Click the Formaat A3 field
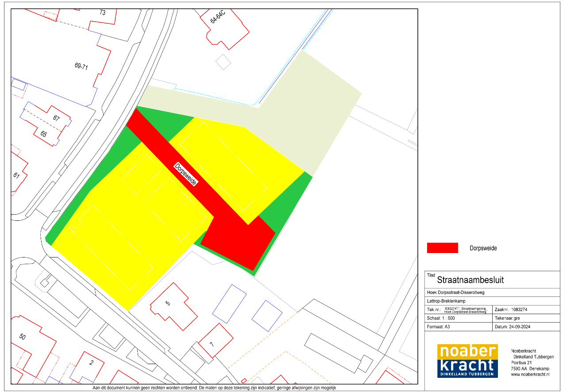Screen dimensions: 563x392 coord(458,327)
